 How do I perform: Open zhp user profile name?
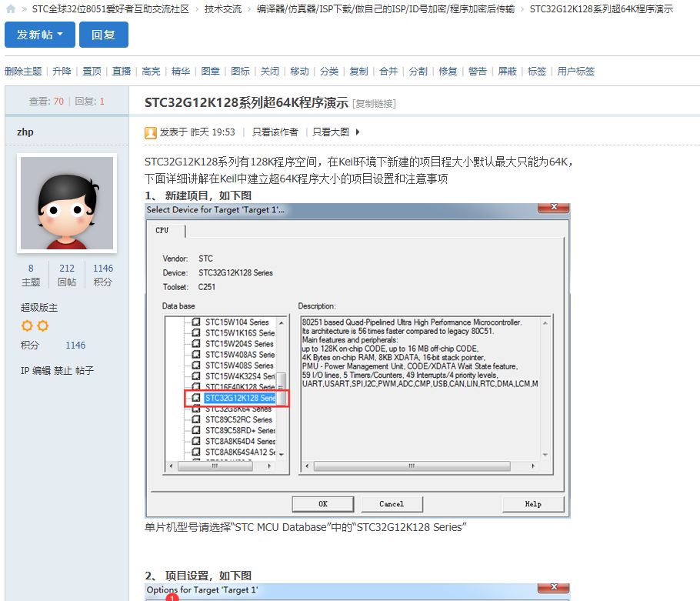pos(25,132)
